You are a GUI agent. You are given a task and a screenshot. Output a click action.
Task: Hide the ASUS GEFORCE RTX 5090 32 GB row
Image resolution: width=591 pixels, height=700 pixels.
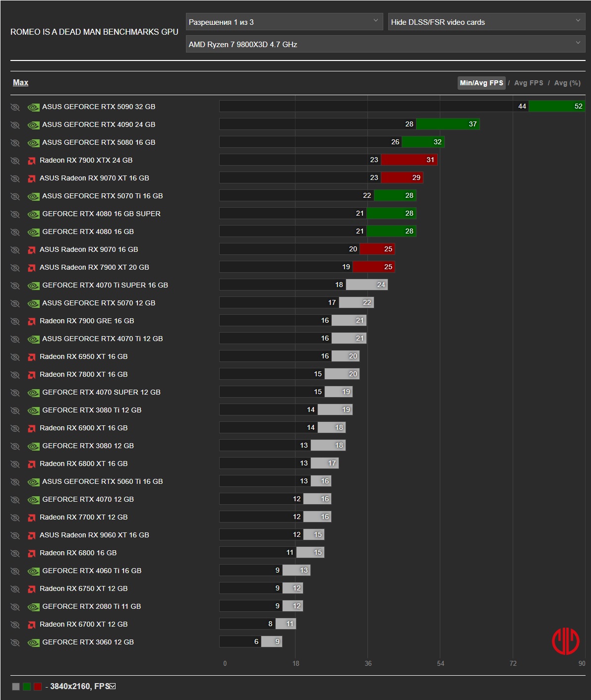(15, 107)
